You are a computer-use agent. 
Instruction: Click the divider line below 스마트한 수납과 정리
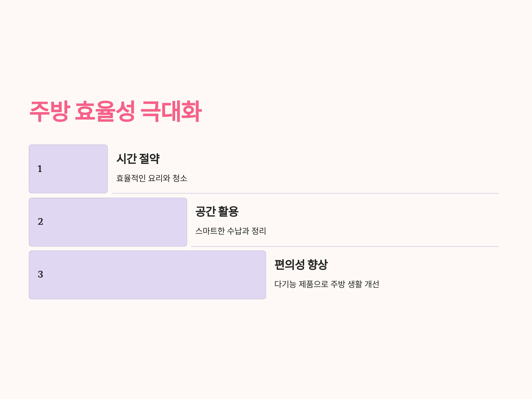[x=345, y=246]
